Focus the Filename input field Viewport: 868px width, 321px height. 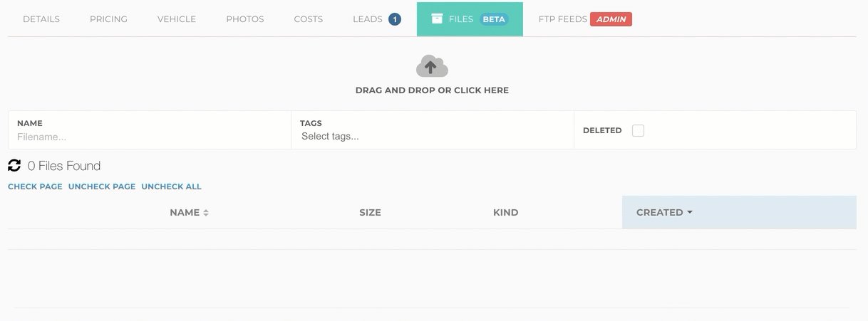click(150, 137)
